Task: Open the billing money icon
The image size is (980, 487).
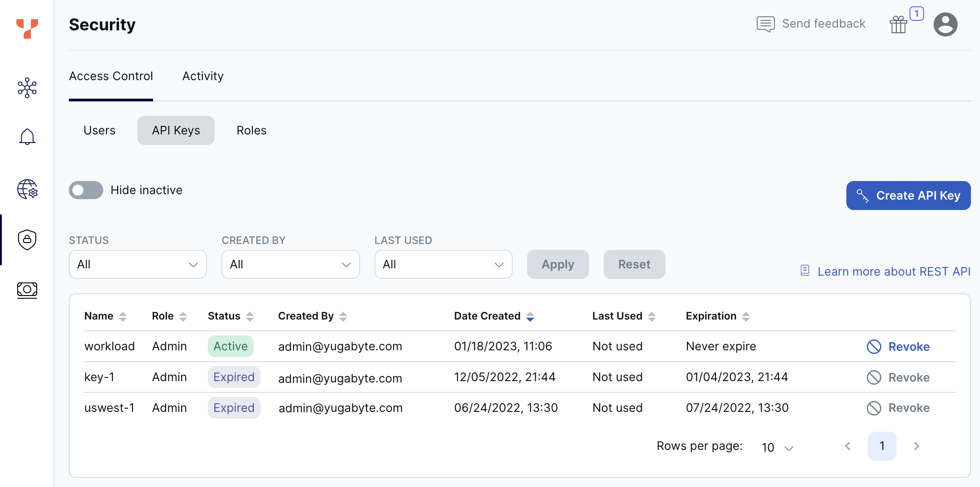Action: coord(27,290)
